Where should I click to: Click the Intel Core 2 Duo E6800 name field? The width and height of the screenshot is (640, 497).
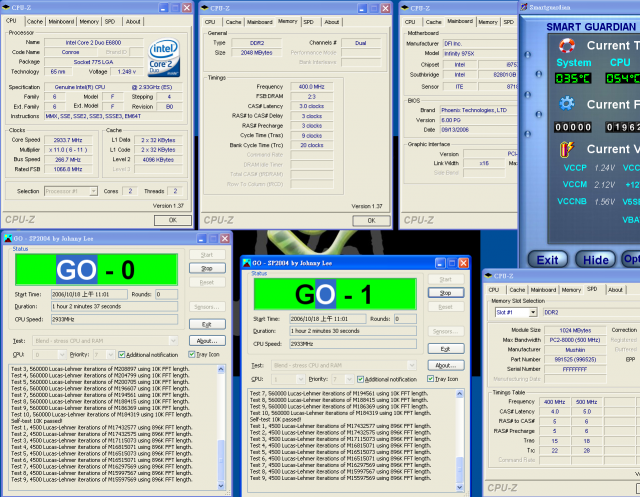[93, 42]
